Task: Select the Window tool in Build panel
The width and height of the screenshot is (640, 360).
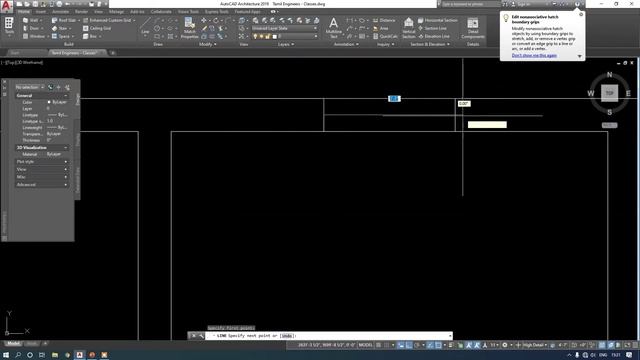Action: tap(34, 36)
